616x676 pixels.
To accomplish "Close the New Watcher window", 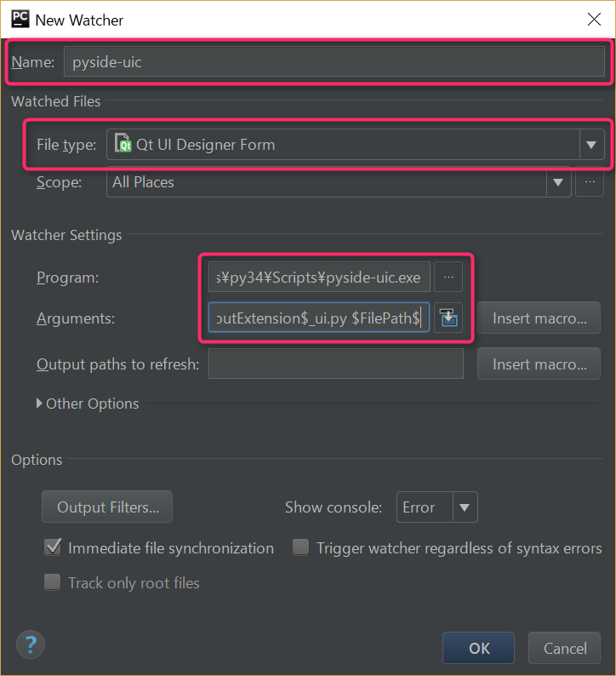I will coord(594,20).
